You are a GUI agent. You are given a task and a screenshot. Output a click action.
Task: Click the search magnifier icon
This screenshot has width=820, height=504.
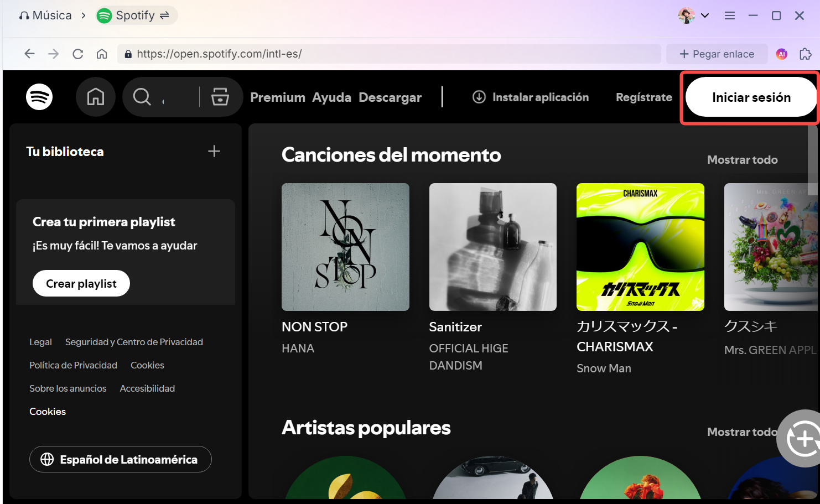[x=142, y=97]
